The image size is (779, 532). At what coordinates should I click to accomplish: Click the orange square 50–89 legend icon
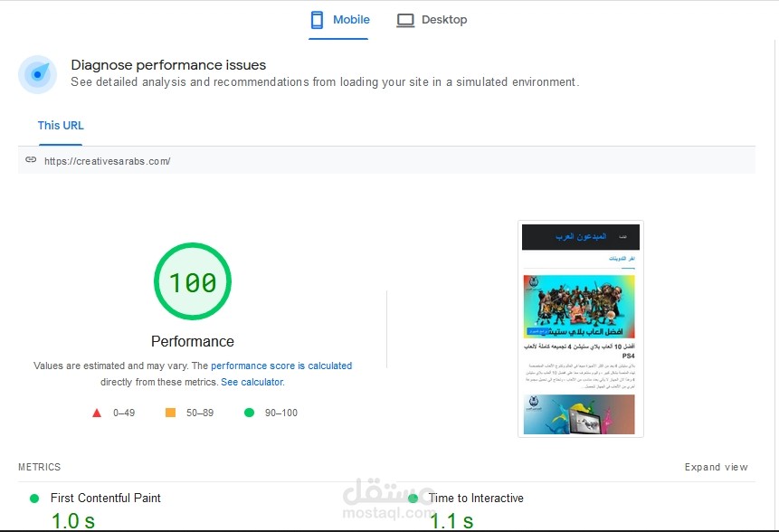170,413
